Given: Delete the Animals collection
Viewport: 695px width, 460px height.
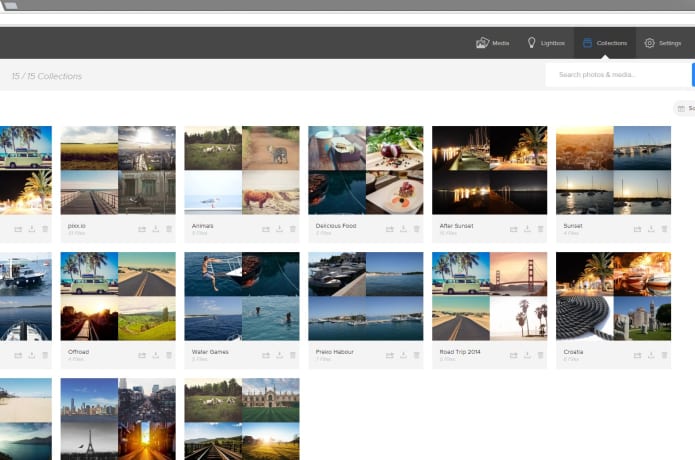Looking at the screenshot, I should pyautogui.click(x=293, y=229).
